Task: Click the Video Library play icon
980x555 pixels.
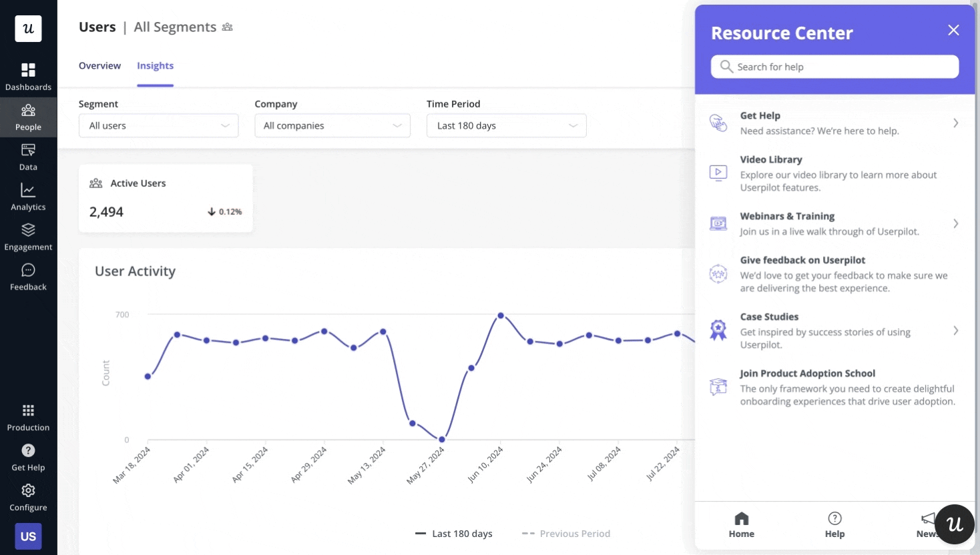Action: (x=718, y=172)
